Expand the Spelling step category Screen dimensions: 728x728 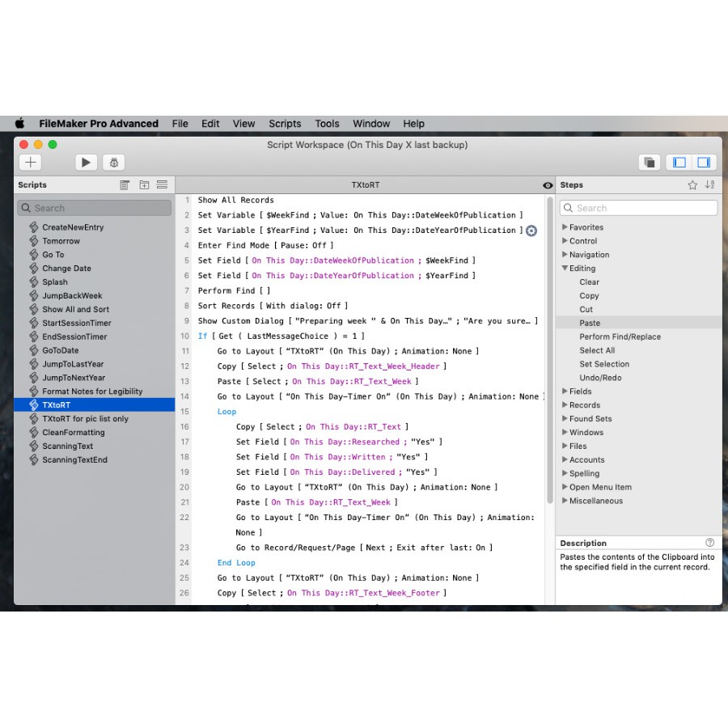point(565,473)
